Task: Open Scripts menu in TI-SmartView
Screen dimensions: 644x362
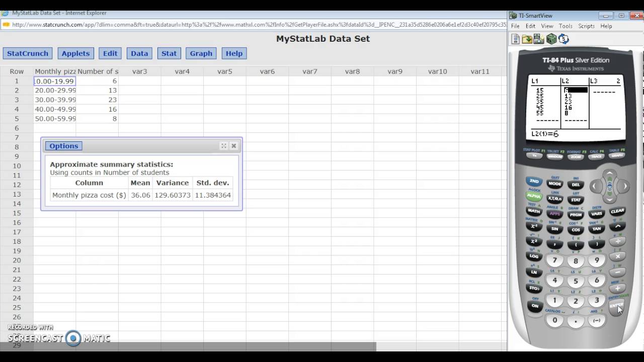Action: click(x=587, y=26)
